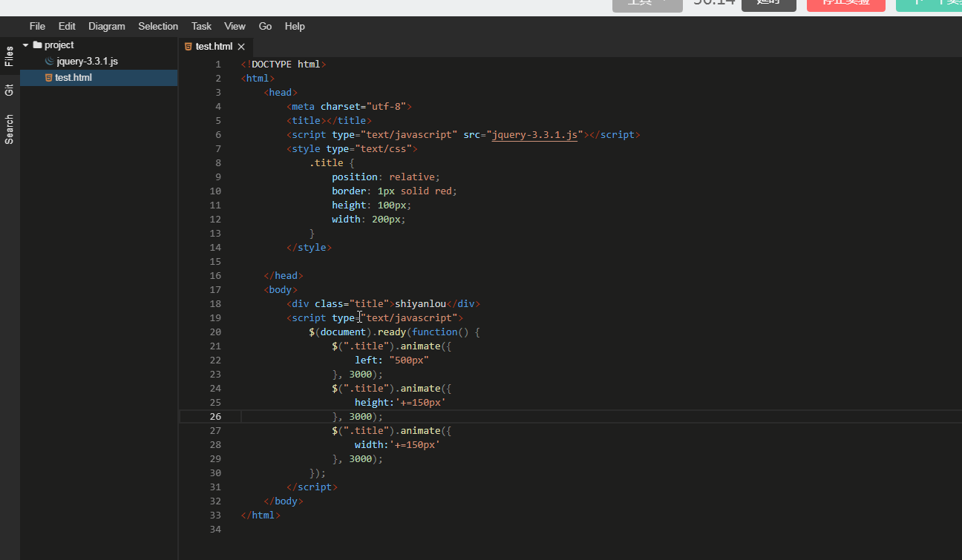962x560 pixels.
Task: Open the View menu
Action: point(235,26)
